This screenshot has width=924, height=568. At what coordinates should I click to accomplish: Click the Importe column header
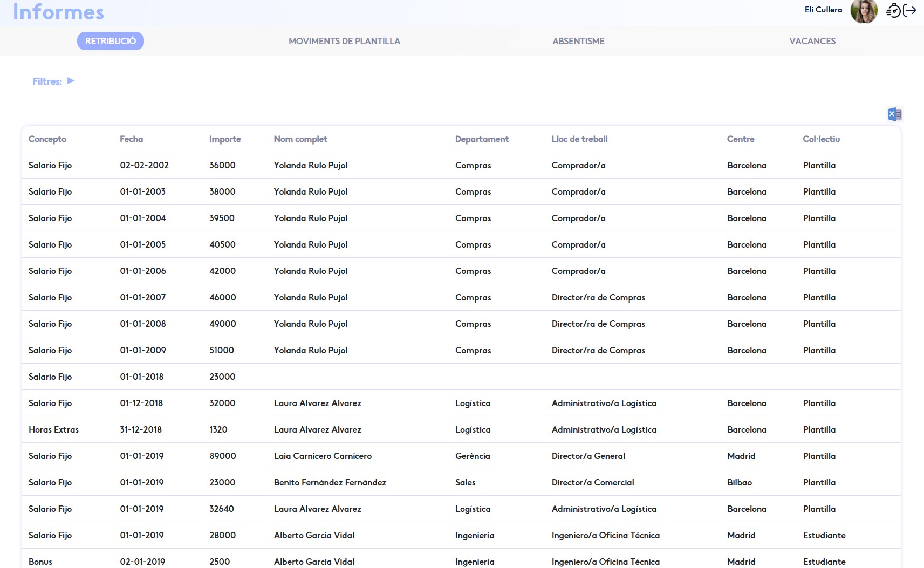point(225,139)
